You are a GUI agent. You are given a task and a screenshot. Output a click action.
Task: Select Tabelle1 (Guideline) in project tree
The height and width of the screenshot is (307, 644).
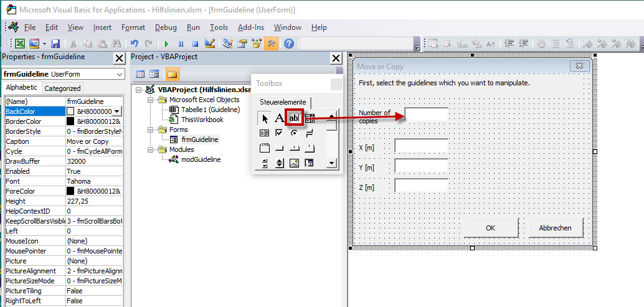point(211,110)
